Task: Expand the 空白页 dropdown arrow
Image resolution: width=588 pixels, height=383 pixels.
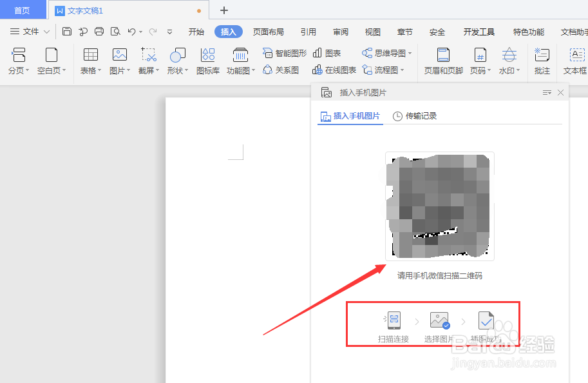Action: (x=64, y=70)
